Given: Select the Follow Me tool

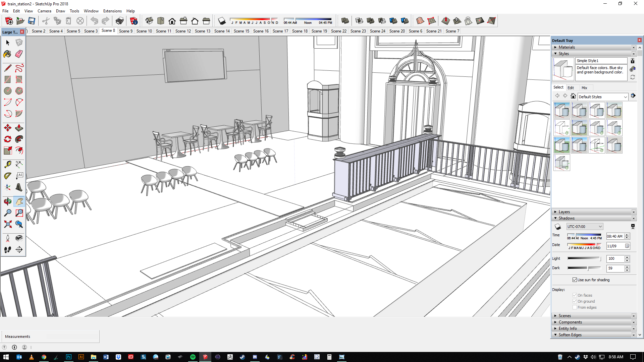Looking at the screenshot, I should tap(19, 139).
